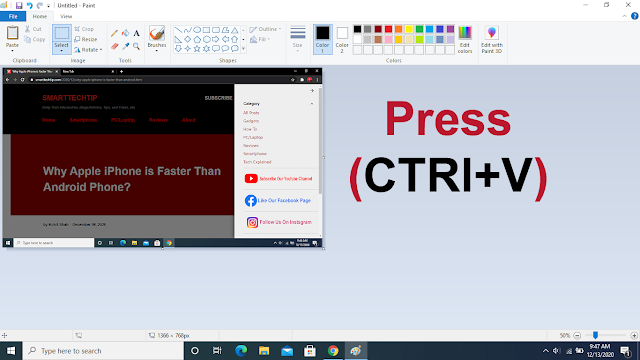Open File Explorer from taskbar
Screen dimensions: 640x360
coord(264,351)
